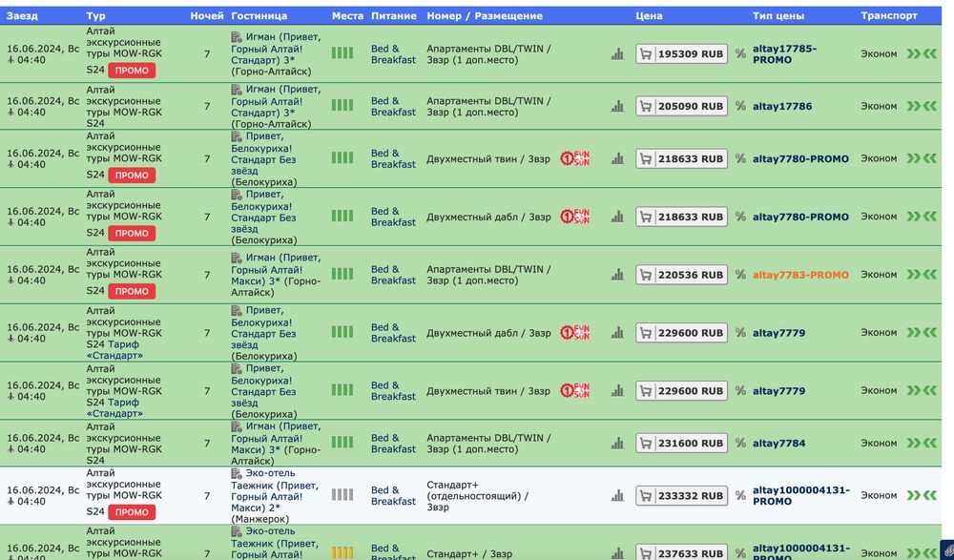
Task: Open the altay17786 price type link
Action: click(x=782, y=107)
